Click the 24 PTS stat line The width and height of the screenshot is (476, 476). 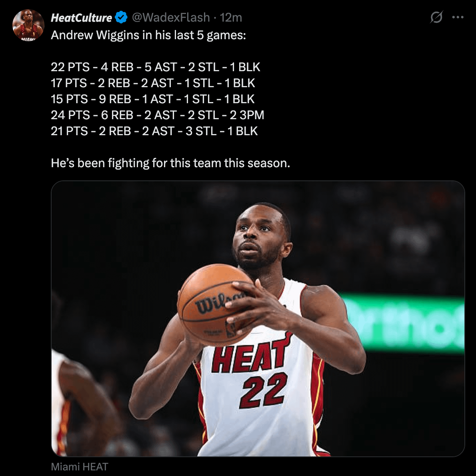pos(157,115)
